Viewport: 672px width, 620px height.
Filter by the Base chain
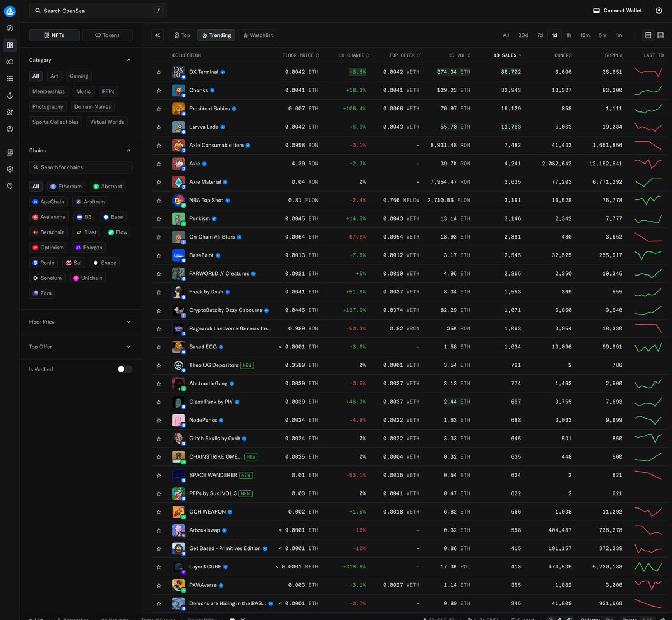(113, 217)
